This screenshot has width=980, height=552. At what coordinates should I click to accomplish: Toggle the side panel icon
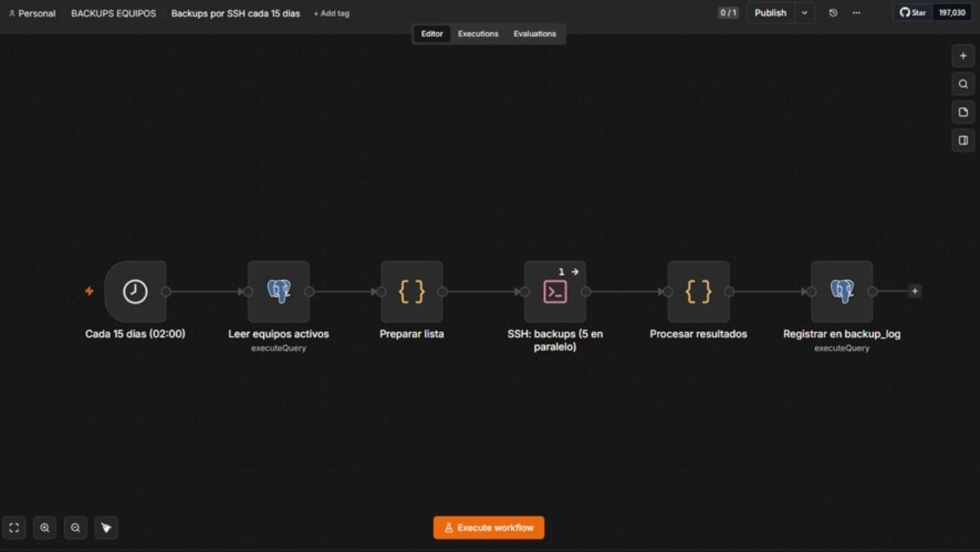[963, 140]
